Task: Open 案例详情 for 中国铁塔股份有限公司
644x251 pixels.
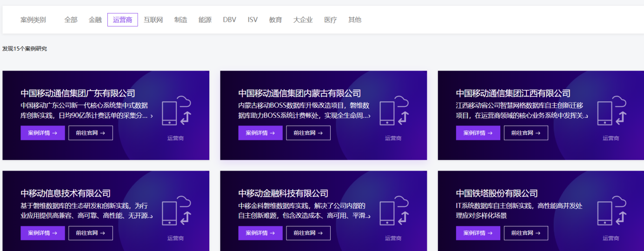Action: click(x=478, y=233)
